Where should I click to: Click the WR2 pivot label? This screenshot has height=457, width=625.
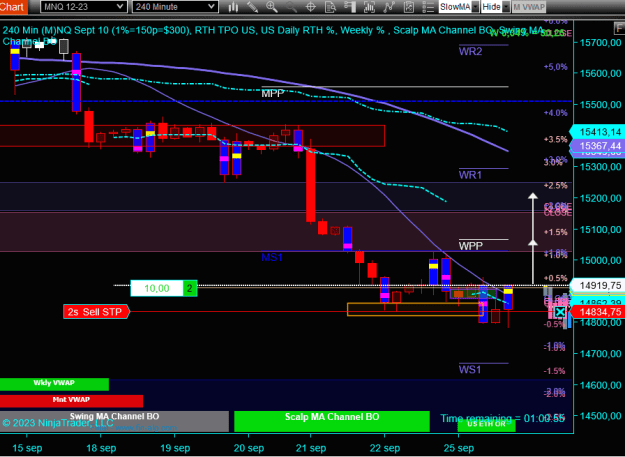coord(470,51)
